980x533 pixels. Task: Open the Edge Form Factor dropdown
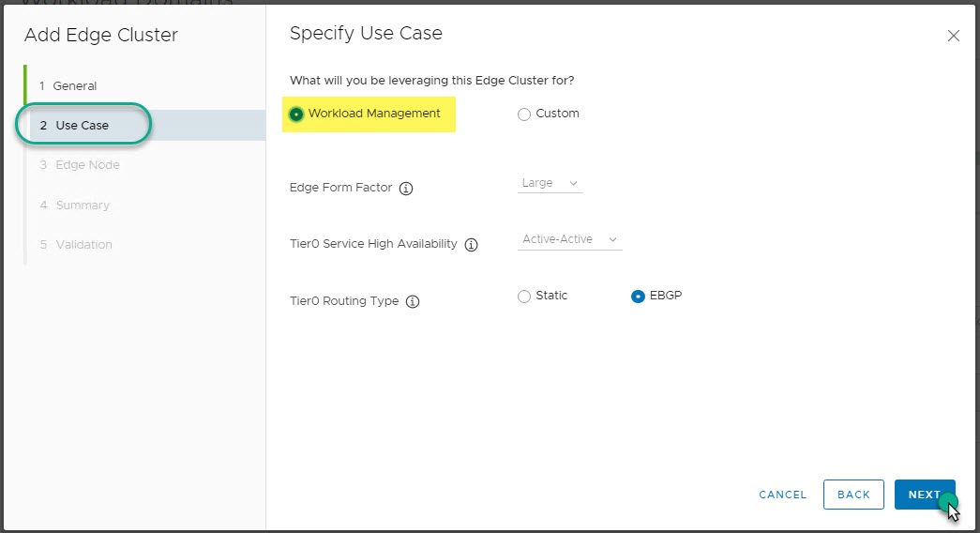pos(550,183)
